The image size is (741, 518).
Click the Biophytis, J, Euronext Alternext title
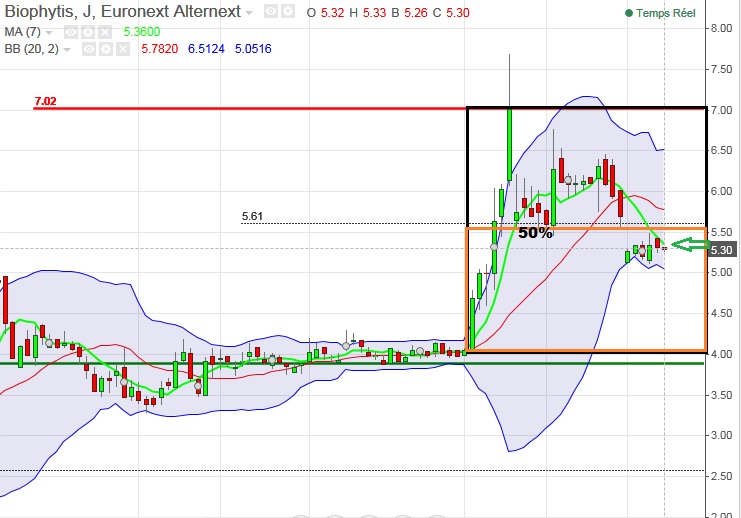pyautogui.click(x=123, y=11)
